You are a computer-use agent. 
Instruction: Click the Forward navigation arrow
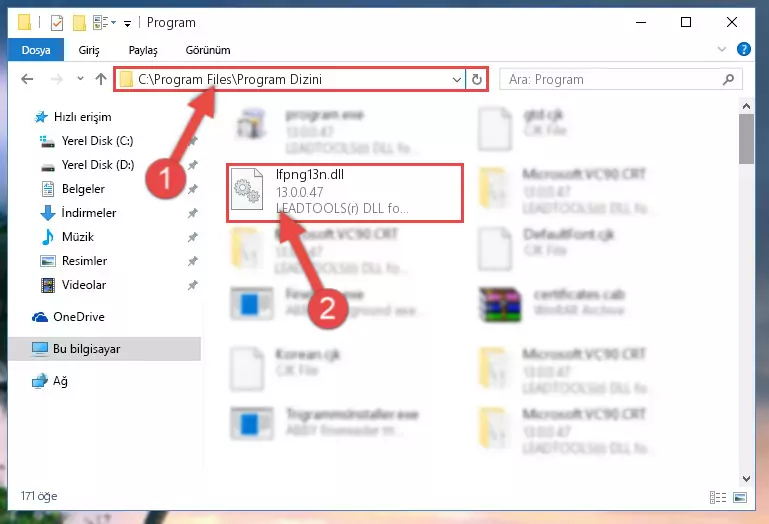point(57,79)
